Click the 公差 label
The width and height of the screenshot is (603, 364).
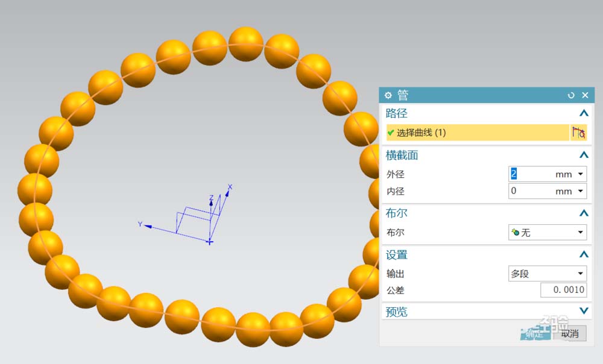pos(396,290)
